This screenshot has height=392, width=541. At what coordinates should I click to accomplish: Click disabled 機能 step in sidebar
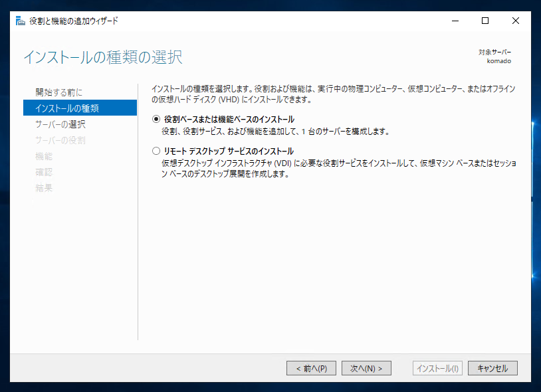click(x=44, y=156)
